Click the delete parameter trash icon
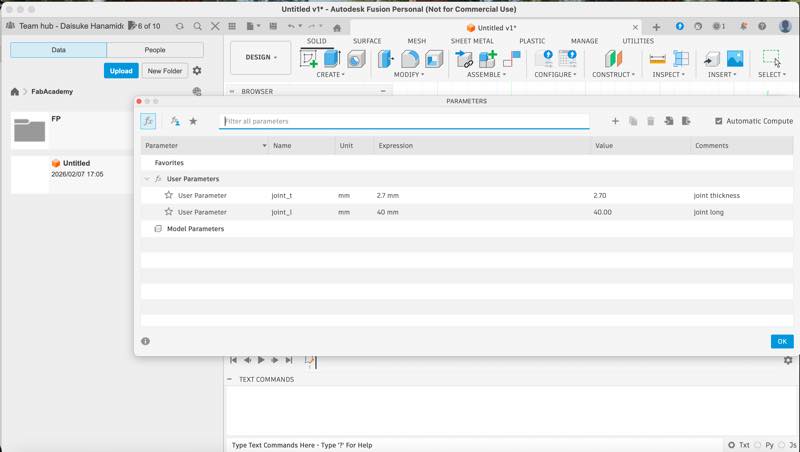 coord(651,121)
